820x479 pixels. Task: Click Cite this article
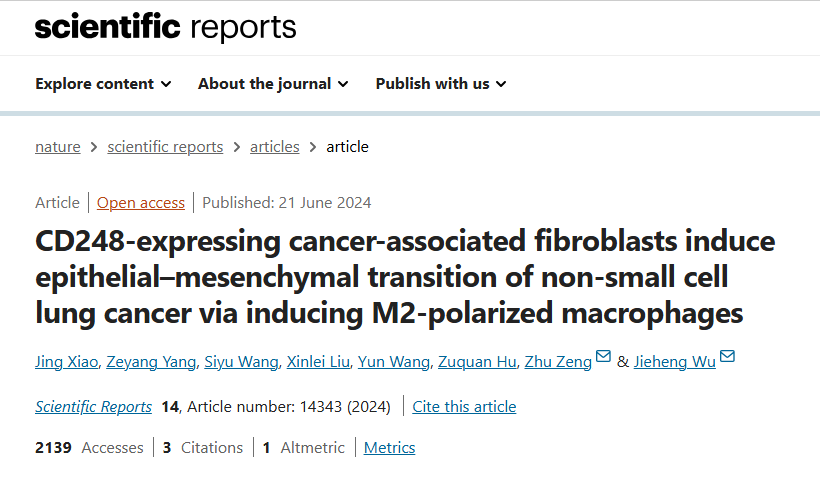tap(464, 406)
